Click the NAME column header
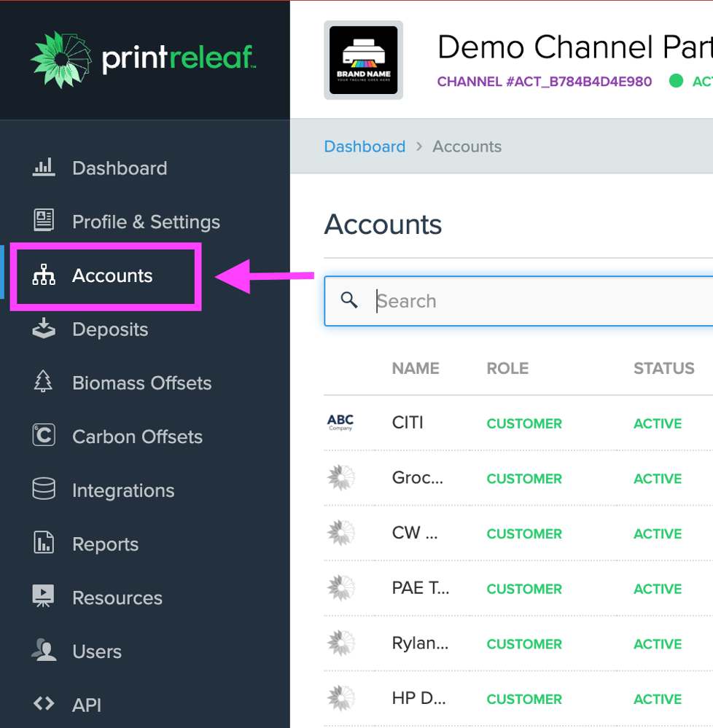Screen dimensions: 713x728 click(416, 368)
